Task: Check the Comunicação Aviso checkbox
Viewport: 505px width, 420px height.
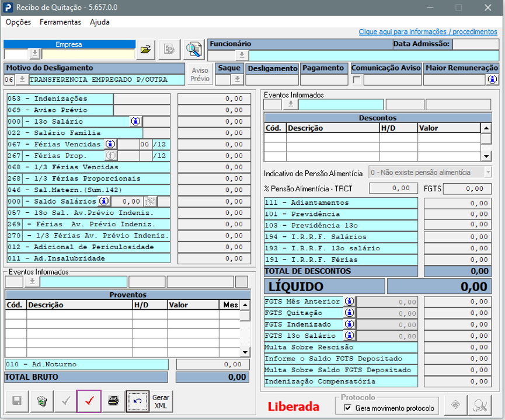Action: [x=356, y=80]
